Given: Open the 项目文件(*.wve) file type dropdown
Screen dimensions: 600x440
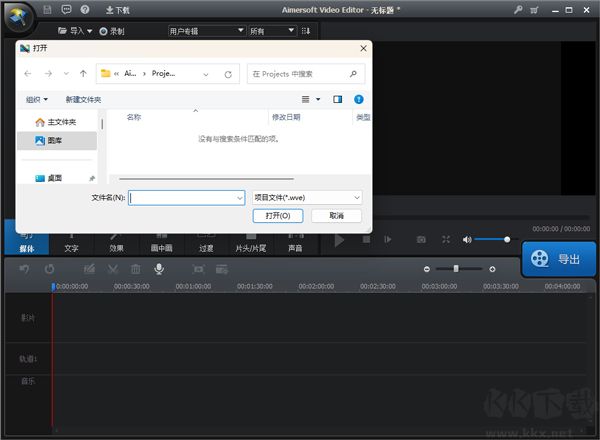Looking at the screenshot, I should [x=307, y=198].
